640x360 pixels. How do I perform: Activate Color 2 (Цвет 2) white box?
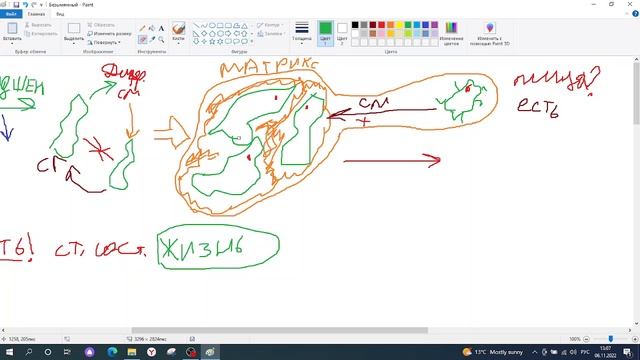point(342,33)
